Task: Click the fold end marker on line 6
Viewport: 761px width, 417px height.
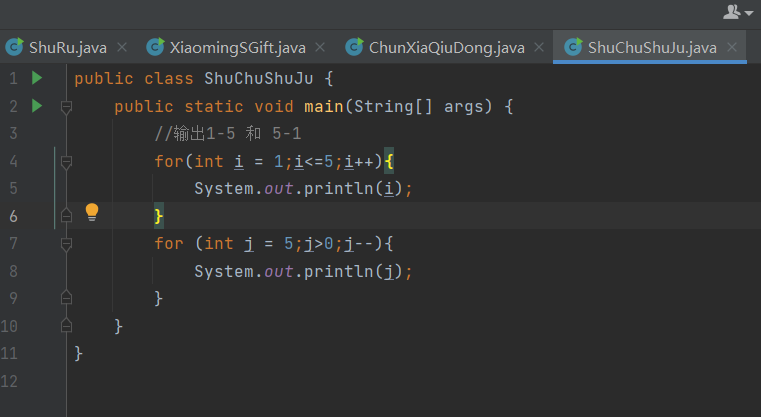Action: [x=66, y=215]
